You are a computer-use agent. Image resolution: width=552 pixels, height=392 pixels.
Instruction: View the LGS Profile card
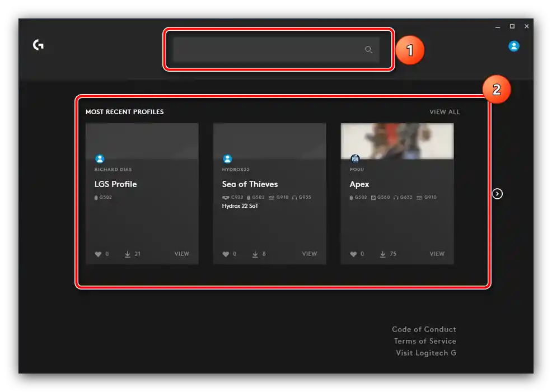point(181,254)
